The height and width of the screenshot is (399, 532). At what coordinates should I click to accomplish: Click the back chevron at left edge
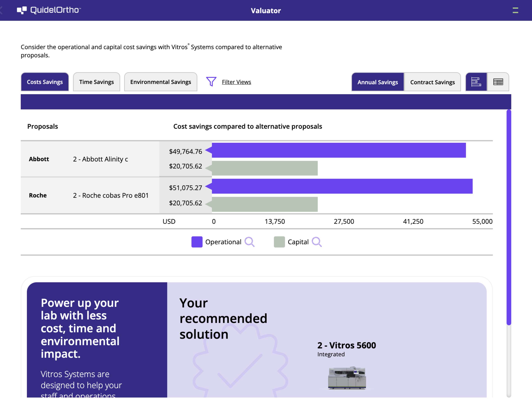pos(1,10)
